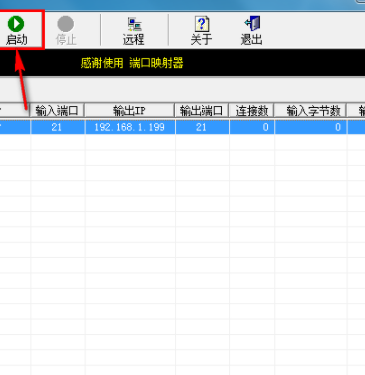
Task: Select input port cell 21 under 输入端口
Action: [x=57, y=127]
